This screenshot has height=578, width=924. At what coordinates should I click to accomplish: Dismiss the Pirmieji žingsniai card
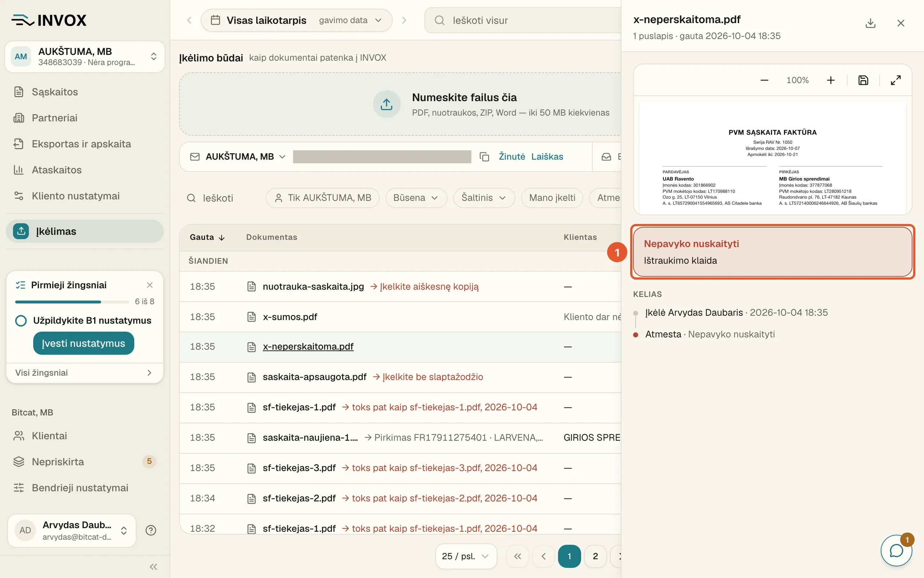click(x=150, y=285)
